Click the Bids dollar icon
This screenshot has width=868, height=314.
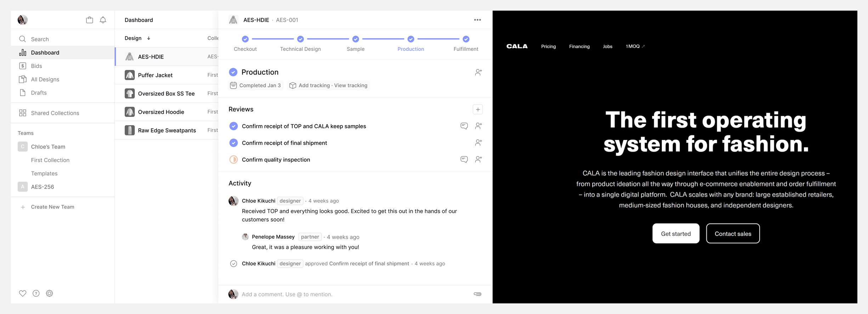coord(23,66)
